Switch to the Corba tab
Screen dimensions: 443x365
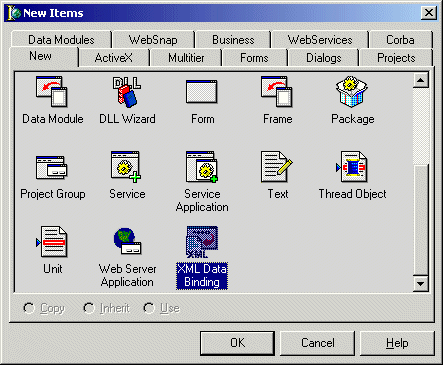[x=400, y=40]
